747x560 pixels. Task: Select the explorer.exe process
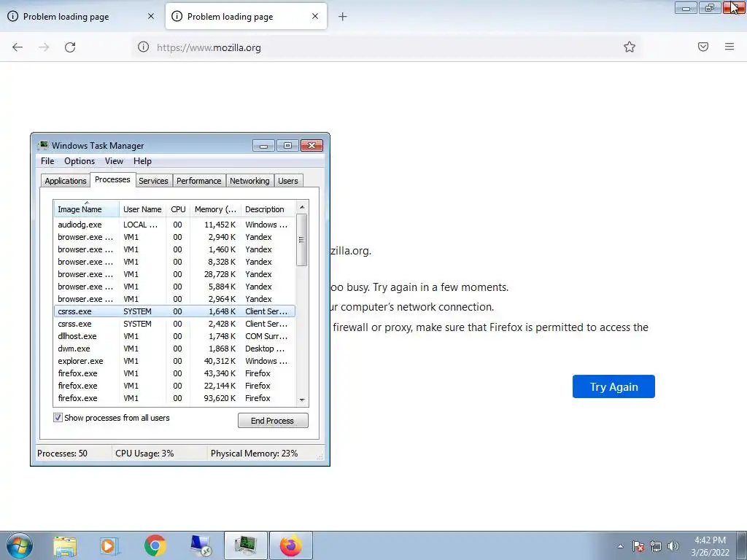pos(174,360)
